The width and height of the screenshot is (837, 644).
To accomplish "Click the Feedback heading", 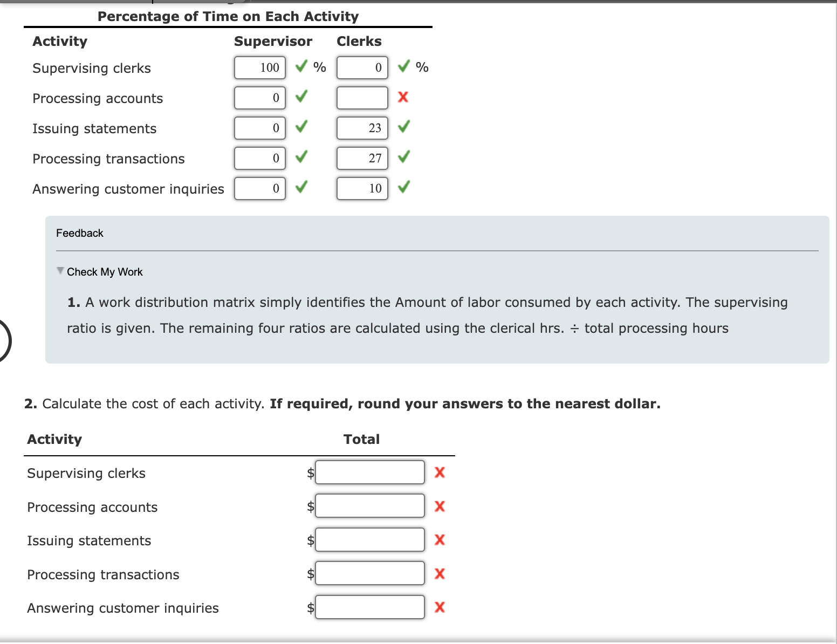I will click(80, 233).
